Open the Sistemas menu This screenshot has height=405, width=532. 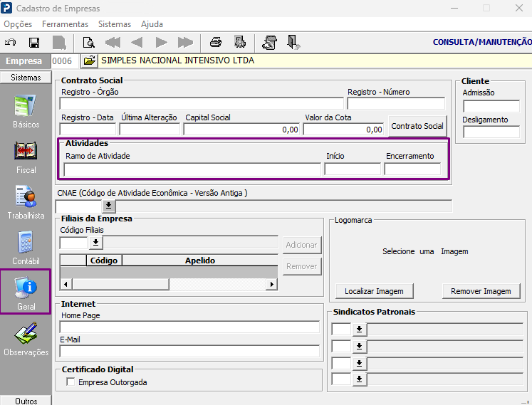pos(115,24)
